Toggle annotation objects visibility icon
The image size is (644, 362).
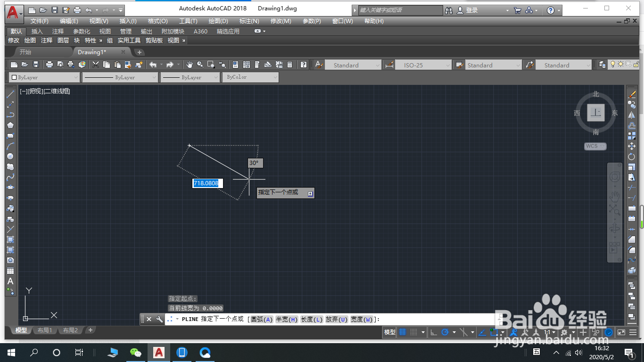click(x=514, y=332)
